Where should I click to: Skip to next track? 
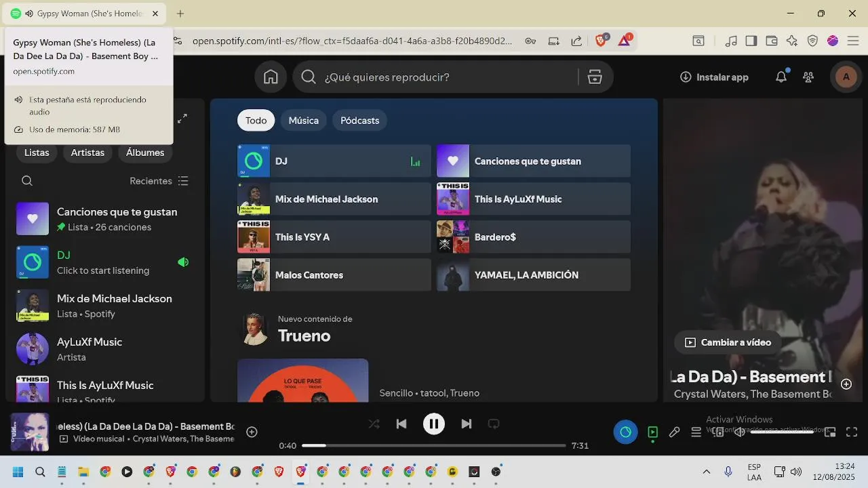(x=467, y=424)
